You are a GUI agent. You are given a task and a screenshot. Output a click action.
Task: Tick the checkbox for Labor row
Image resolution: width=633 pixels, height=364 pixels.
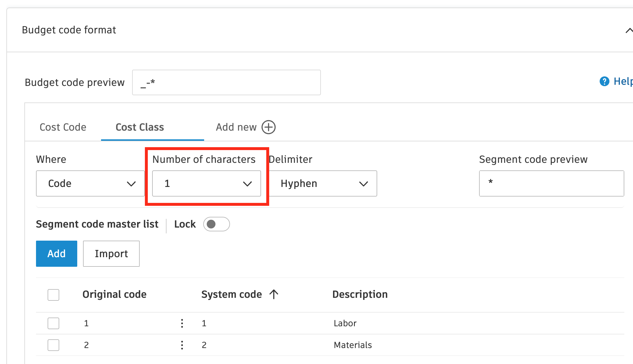[x=53, y=323]
